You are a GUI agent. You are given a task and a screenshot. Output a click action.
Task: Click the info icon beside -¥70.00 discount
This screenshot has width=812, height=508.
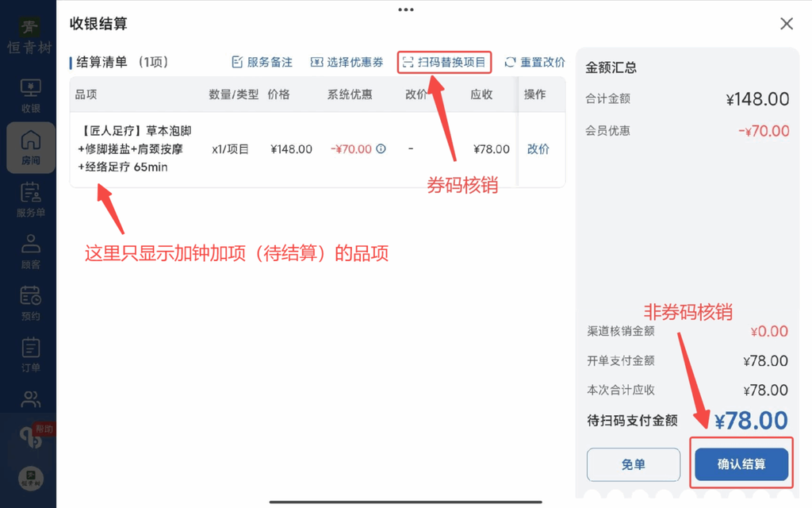[x=381, y=148]
